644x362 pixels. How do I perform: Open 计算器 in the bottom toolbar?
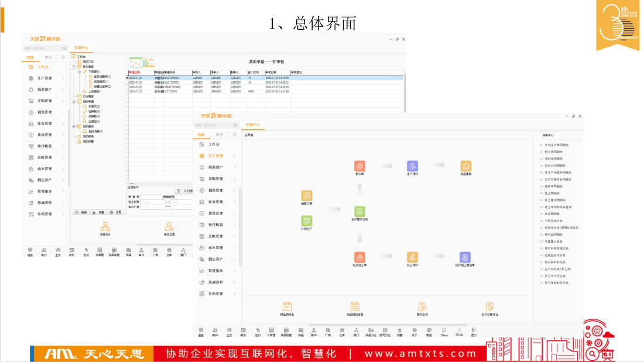(x=272, y=331)
